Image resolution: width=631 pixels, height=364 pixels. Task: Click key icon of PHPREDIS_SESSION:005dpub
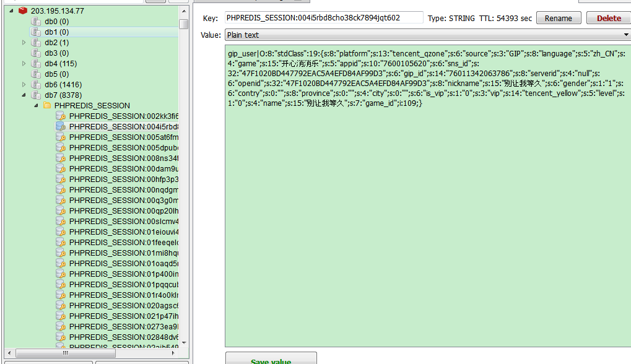(61, 147)
